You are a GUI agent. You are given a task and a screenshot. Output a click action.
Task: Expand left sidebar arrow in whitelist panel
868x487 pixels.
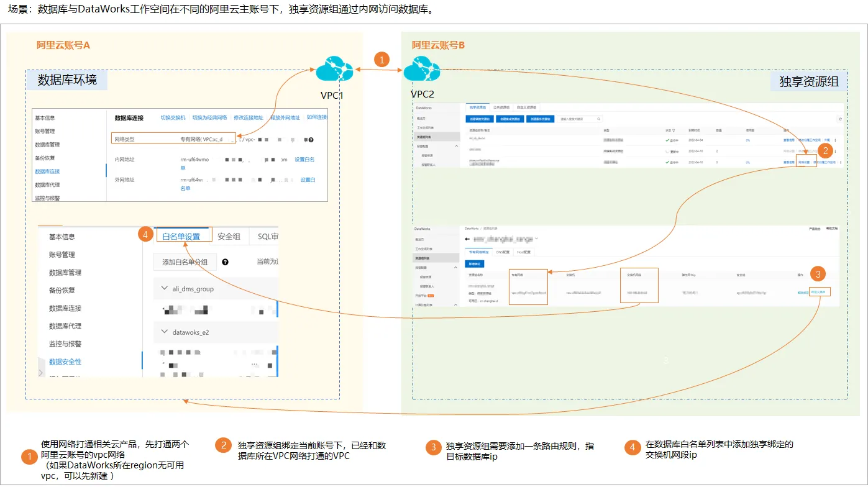point(40,372)
